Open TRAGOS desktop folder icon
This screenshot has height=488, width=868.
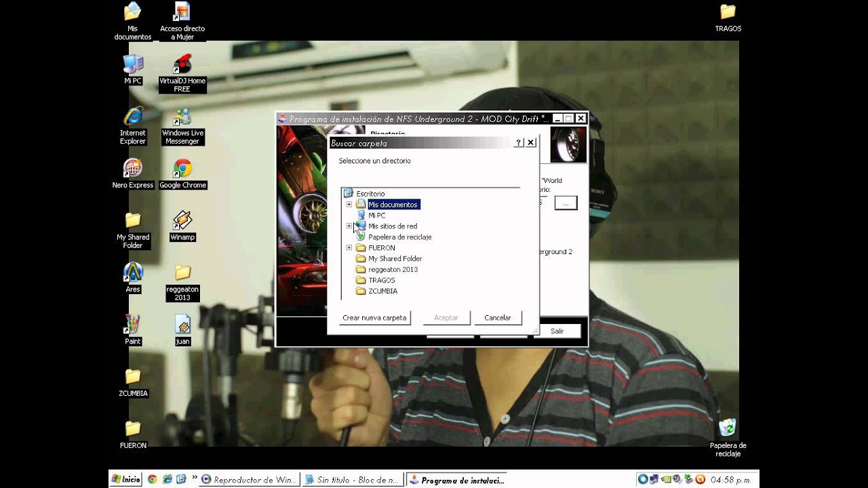pos(728,17)
